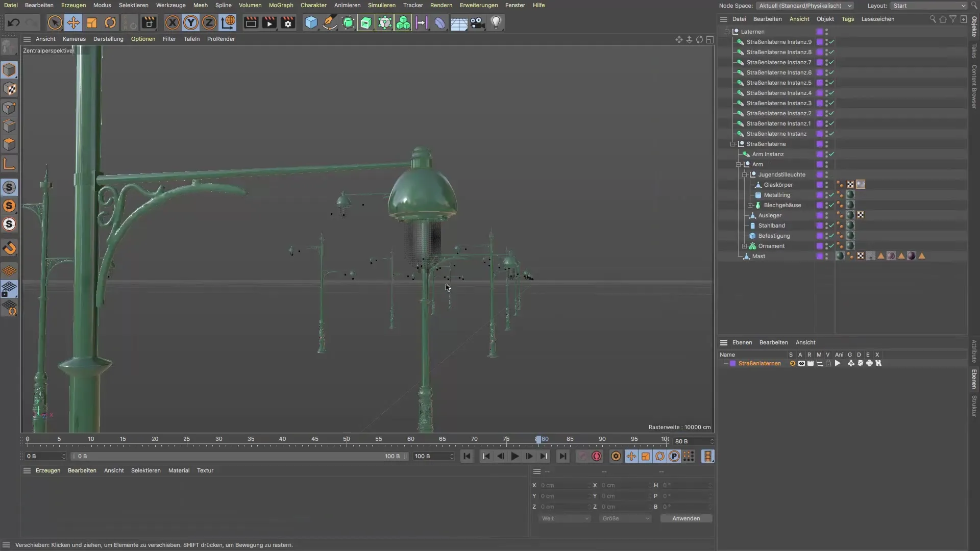Select Befestigung object
The width and height of the screenshot is (980, 551).
pos(774,236)
